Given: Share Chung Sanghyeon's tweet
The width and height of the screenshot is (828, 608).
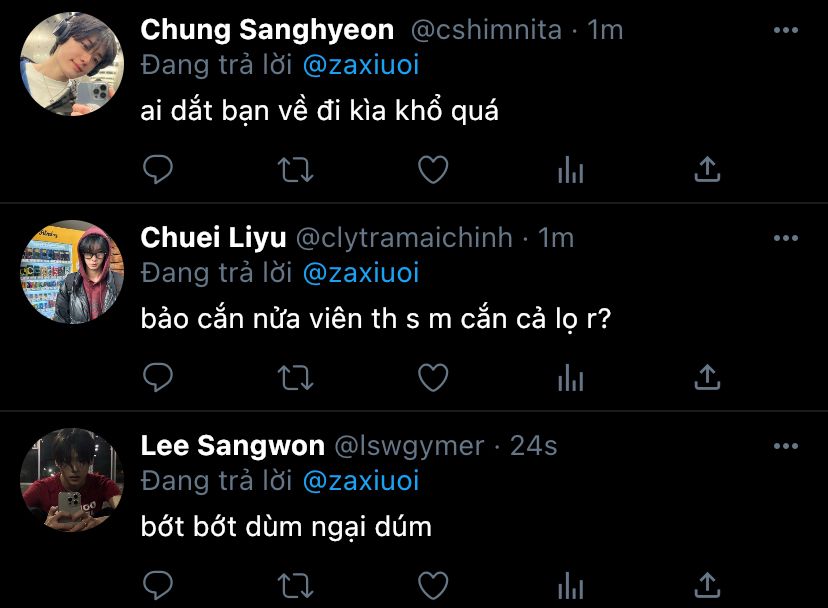Looking at the screenshot, I should 707,170.
